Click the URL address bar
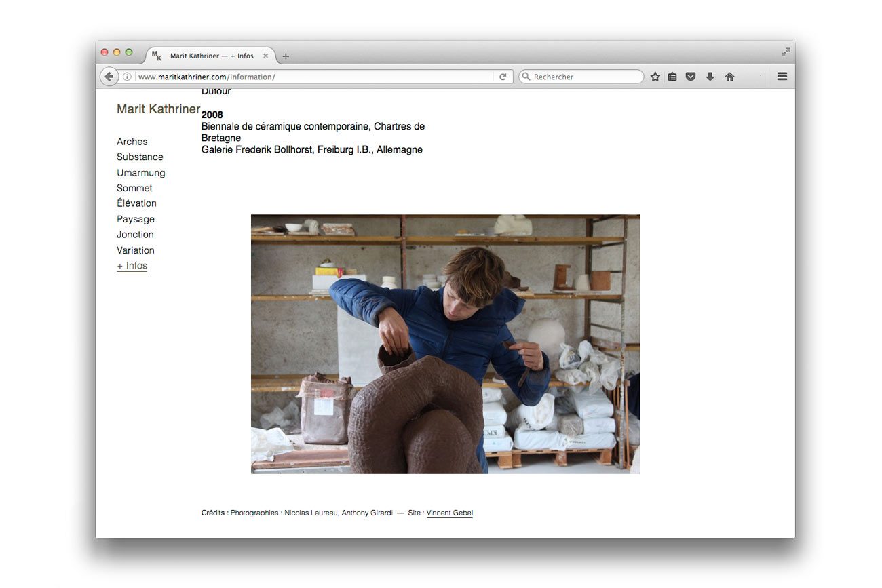This screenshot has width=882, height=588. pyautogui.click(x=312, y=77)
